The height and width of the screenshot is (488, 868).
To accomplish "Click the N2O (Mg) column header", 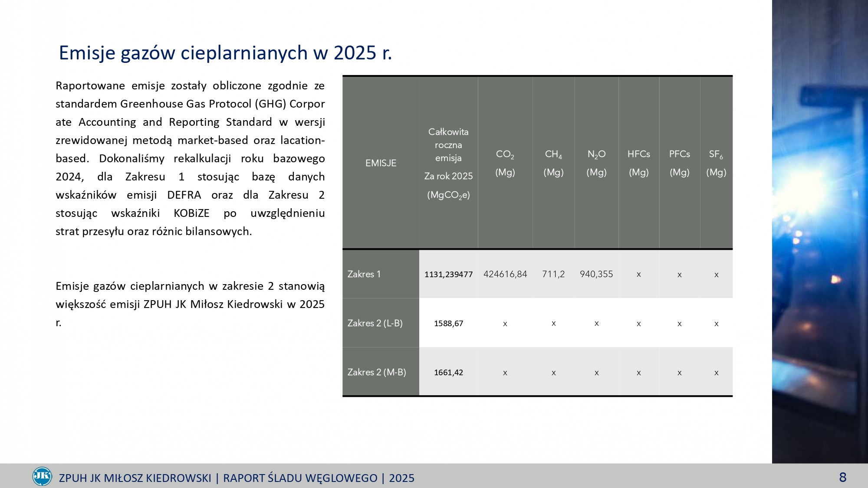I will (x=596, y=163).
